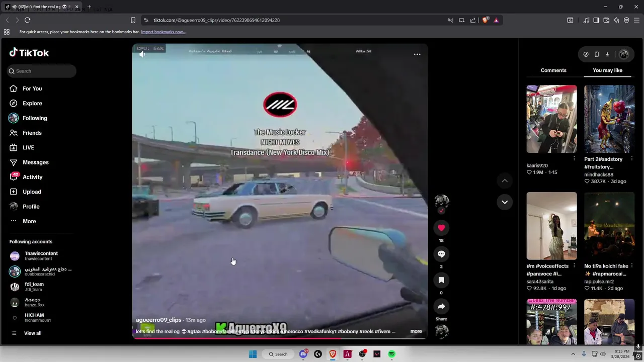644x362 pixels.
Task: Open a new browser tab
Action: pyautogui.click(x=89, y=7)
